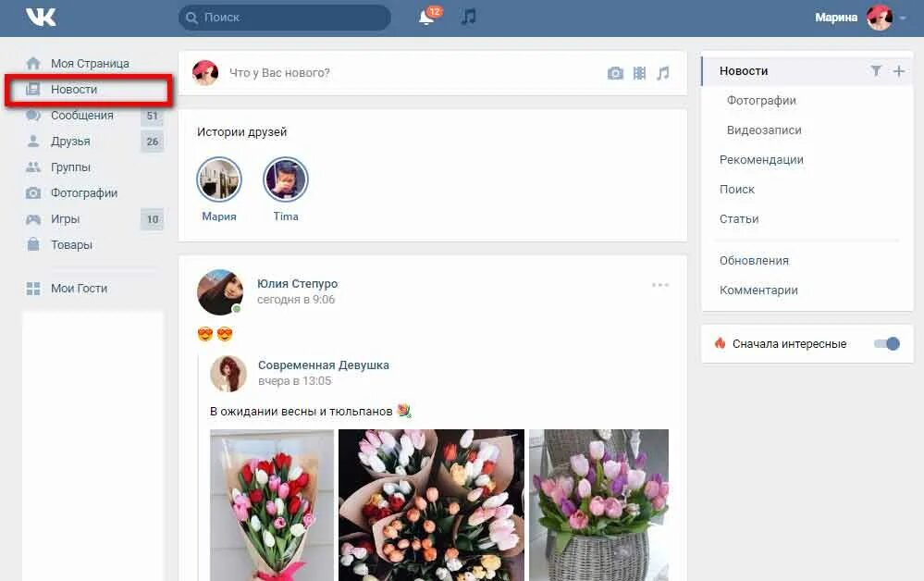Screen dimensions: 924x581
Task: Open Юлия Степуро profile link
Action: [x=298, y=283]
